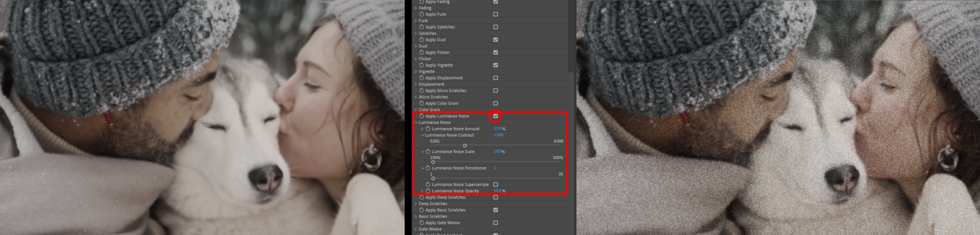Viewport: 980px width, 235px height.
Task: Expand the Flicker property group
Action: (x=416, y=59)
